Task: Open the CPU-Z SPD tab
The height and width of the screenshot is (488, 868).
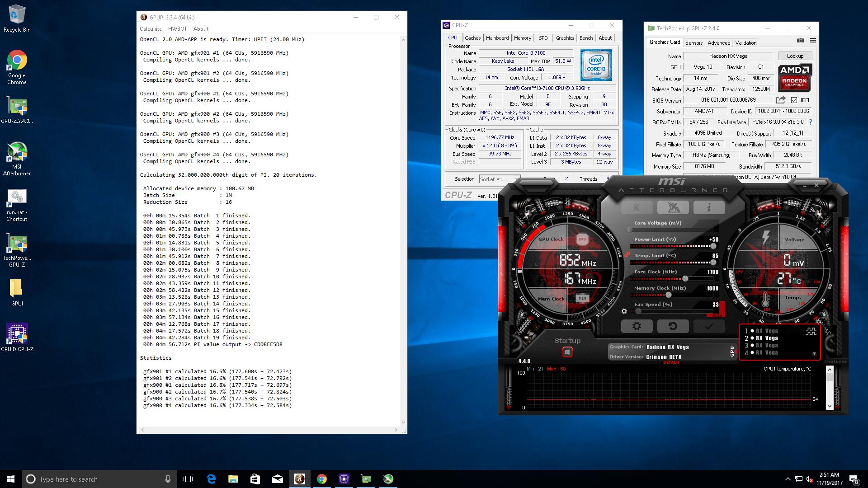Action: coord(543,38)
